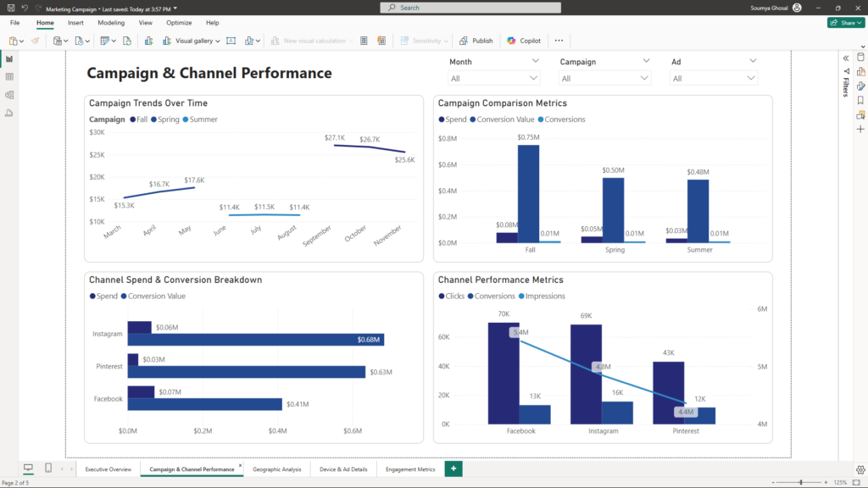
Task: Click the Share button
Action: [x=845, y=23]
